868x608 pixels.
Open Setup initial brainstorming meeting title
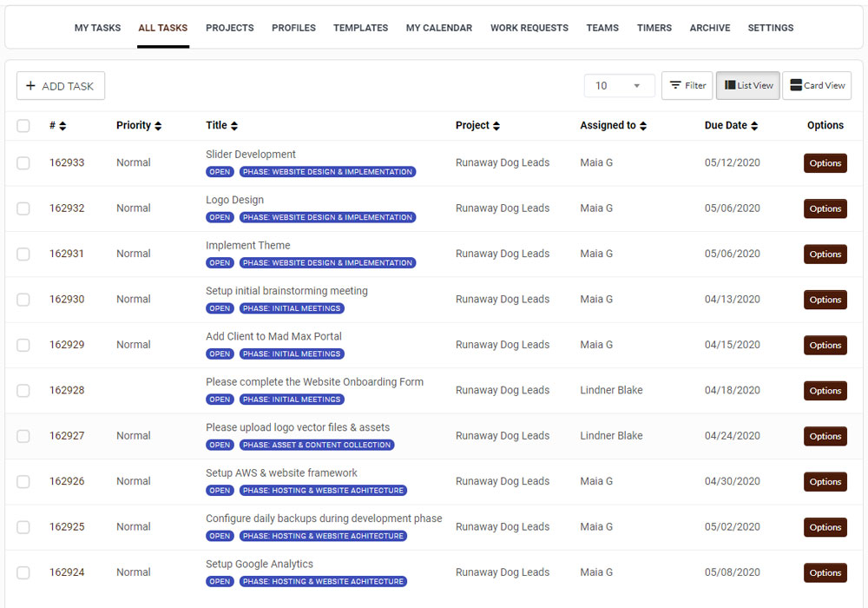coord(286,291)
